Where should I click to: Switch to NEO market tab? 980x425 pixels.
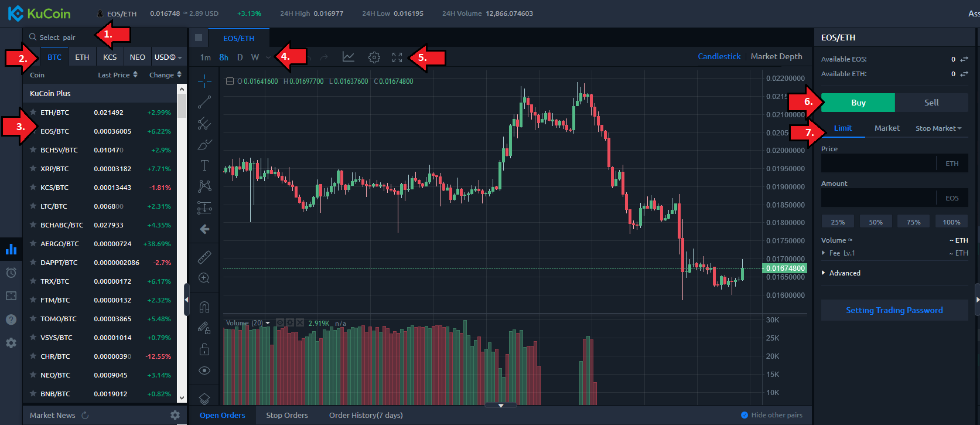click(x=137, y=57)
